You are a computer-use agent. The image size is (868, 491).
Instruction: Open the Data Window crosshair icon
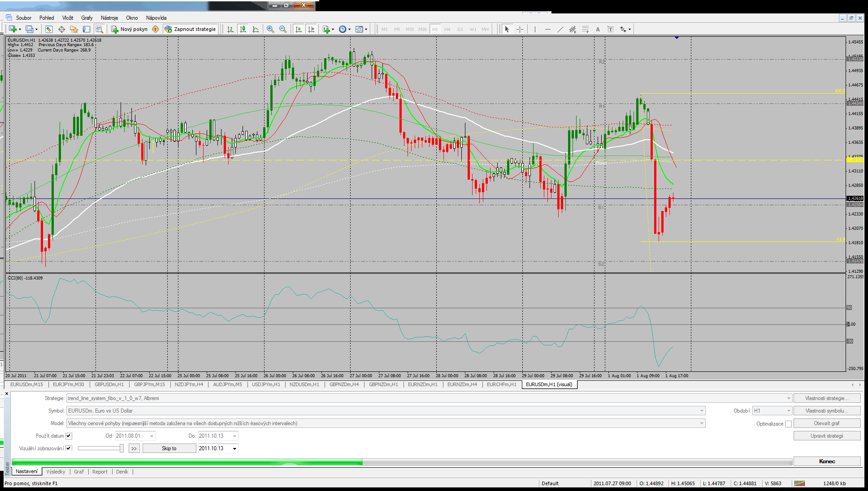(61, 29)
